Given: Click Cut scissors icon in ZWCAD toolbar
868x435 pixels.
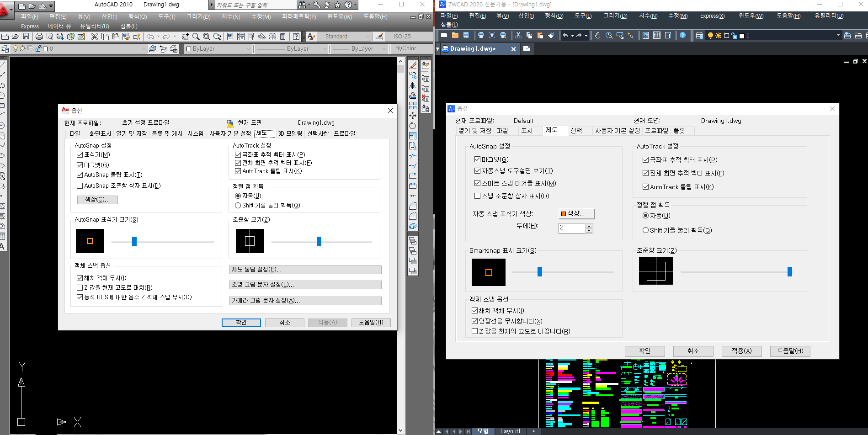Looking at the screenshot, I should click(518, 35).
